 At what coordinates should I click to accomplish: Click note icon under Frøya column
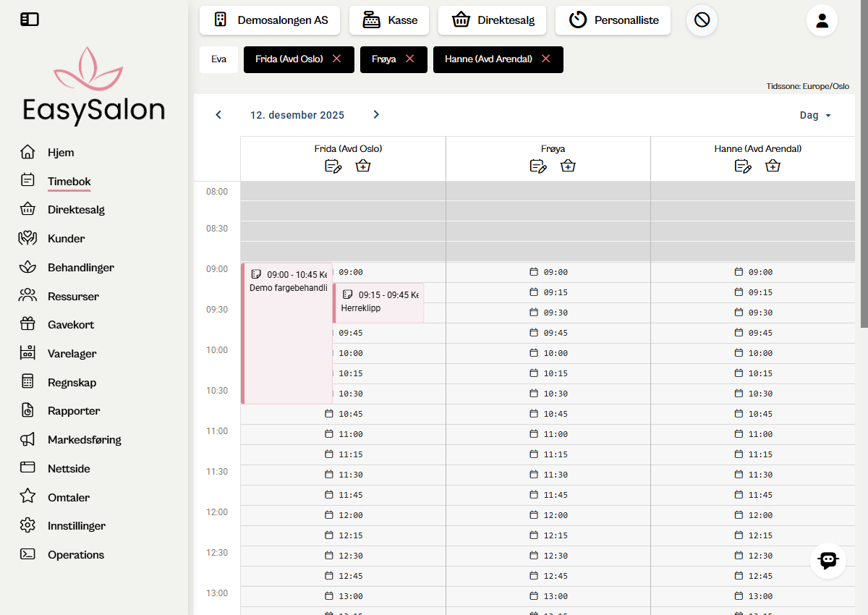click(x=537, y=166)
